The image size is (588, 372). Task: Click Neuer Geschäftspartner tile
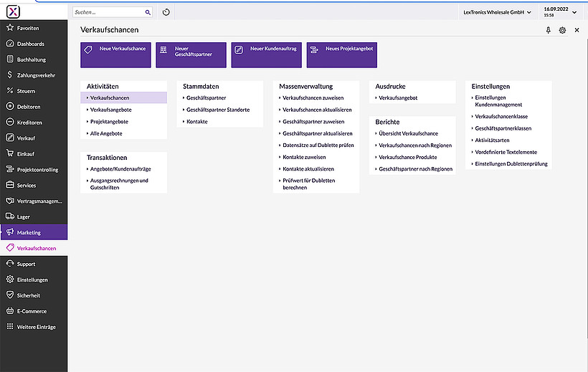[191, 55]
